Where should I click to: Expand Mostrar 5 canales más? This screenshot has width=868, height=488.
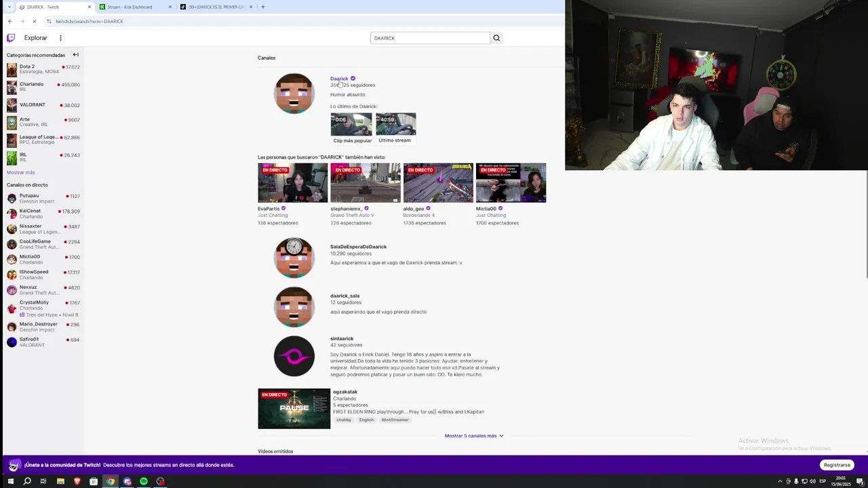click(474, 436)
